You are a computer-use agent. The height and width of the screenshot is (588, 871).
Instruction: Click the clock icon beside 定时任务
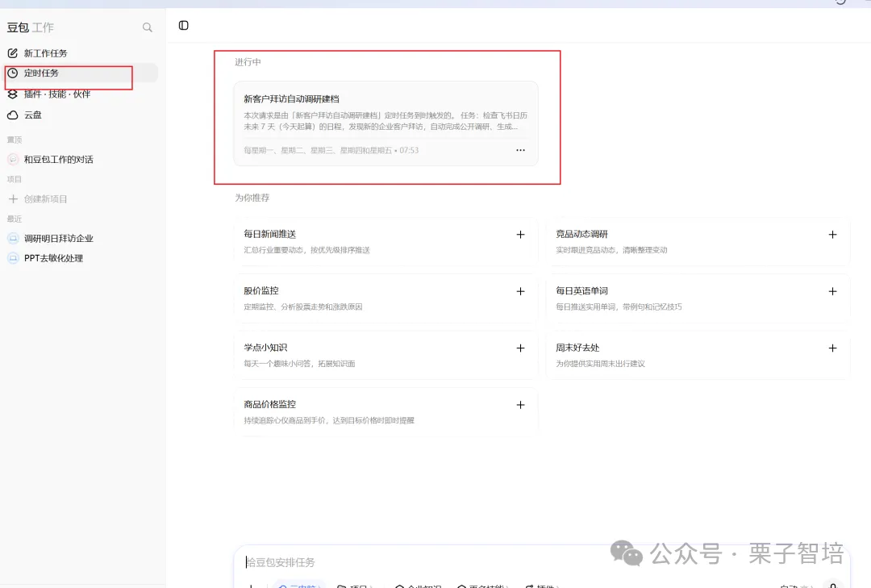pyautogui.click(x=12, y=73)
